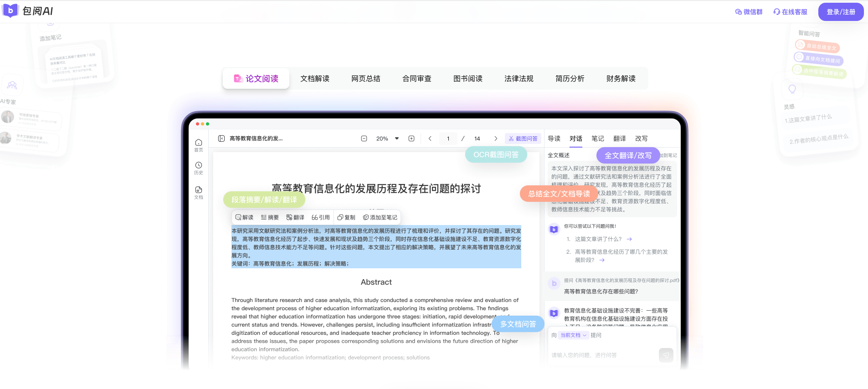Switch to the 笔记 tab
Screen dimensions: 868x389
598,138
